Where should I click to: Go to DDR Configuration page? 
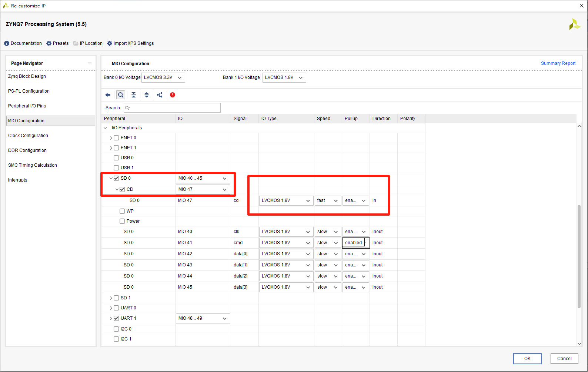(x=27, y=150)
